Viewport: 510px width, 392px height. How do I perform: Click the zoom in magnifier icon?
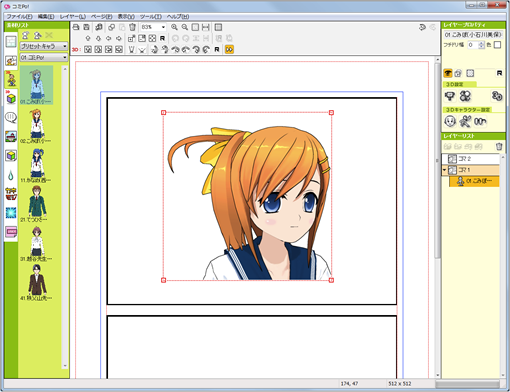pos(174,27)
